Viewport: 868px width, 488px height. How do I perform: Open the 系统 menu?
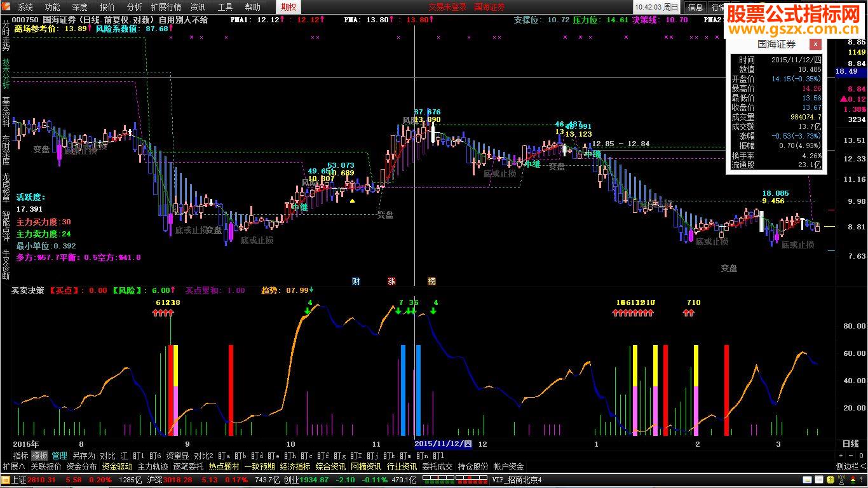pos(25,7)
